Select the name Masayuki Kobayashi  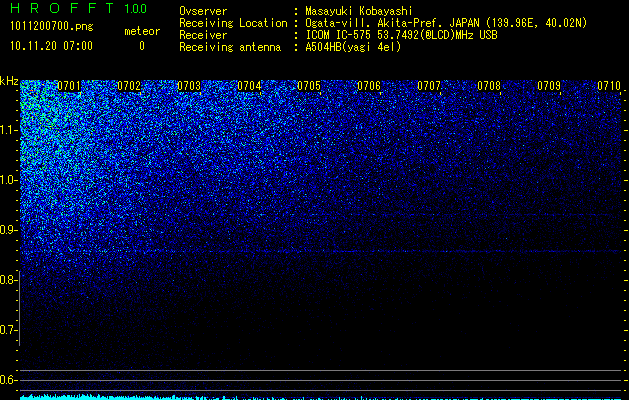tap(359, 11)
